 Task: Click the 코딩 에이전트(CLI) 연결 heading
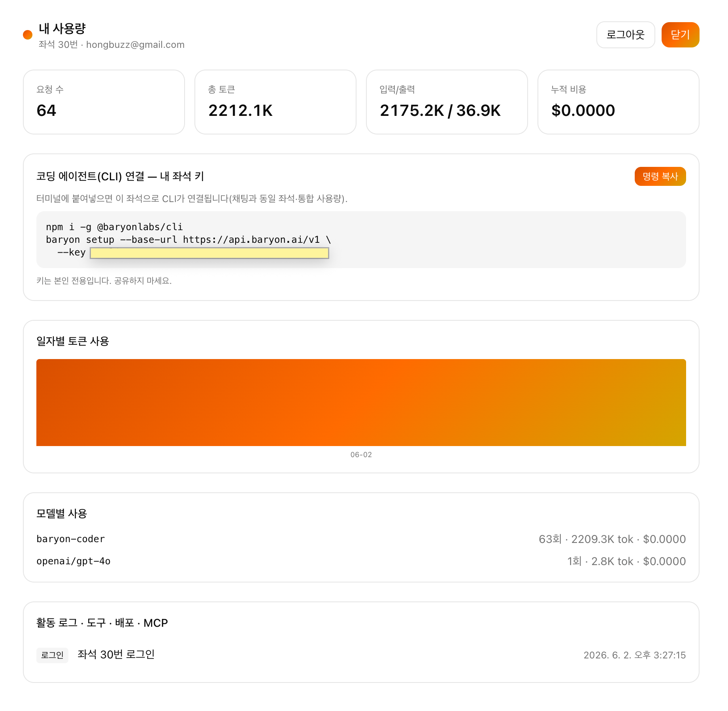(x=120, y=176)
